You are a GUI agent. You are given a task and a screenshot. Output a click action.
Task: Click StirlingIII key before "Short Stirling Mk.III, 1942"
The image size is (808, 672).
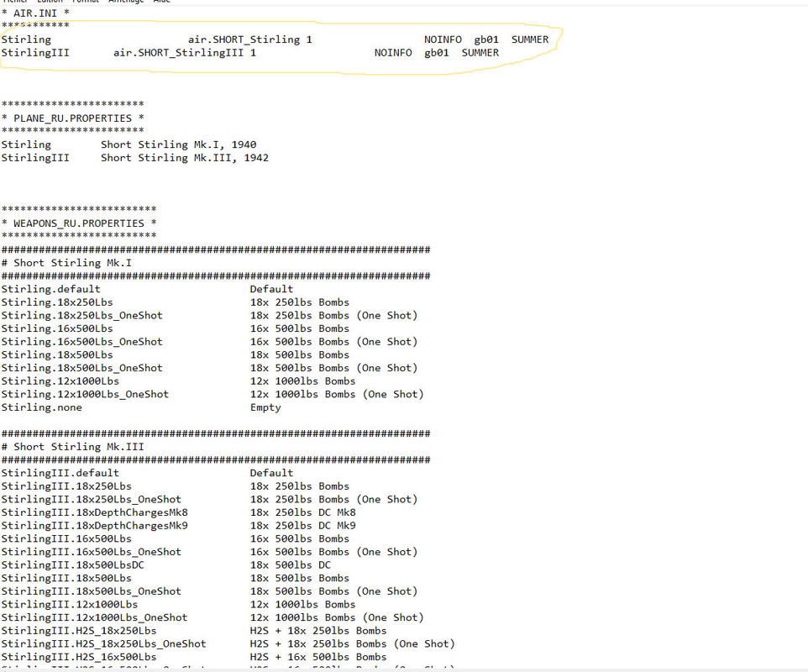[x=35, y=158]
